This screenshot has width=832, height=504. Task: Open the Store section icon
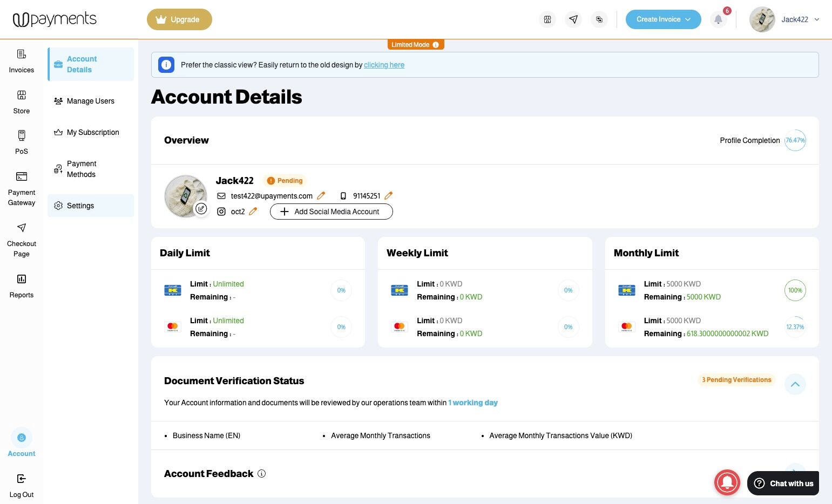tap(22, 96)
